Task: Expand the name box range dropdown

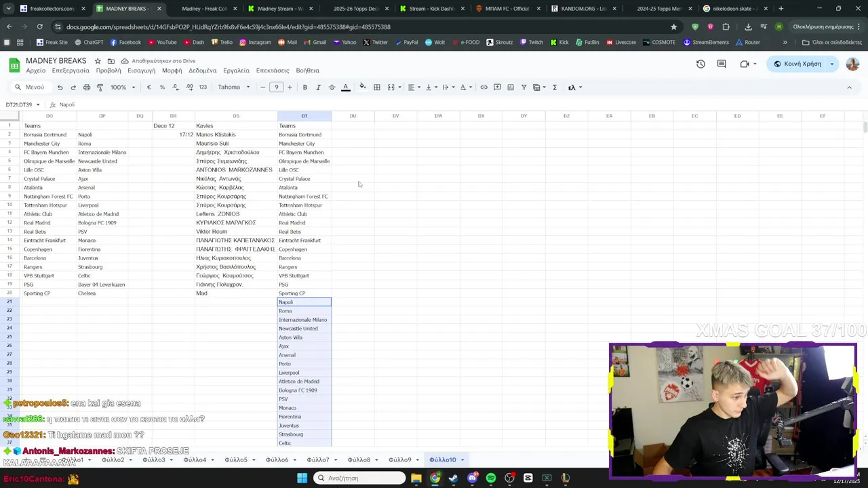Action: point(38,105)
